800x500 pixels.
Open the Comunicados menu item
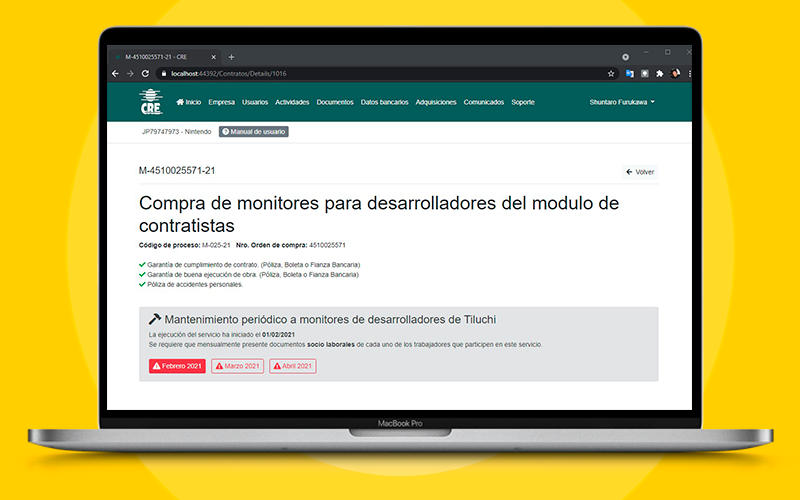point(484,102)
